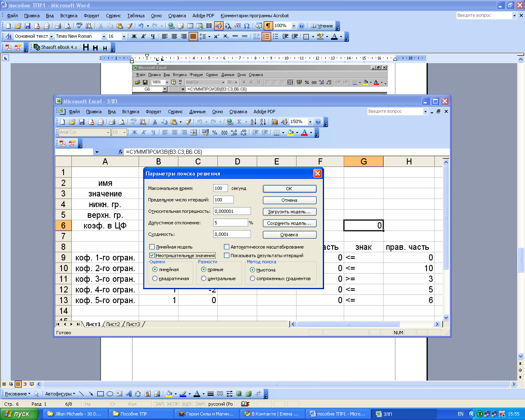This screenshot has width=525, height=420.
Task: Click the Print icon in Word toolbar
Action: coord(58,26)
